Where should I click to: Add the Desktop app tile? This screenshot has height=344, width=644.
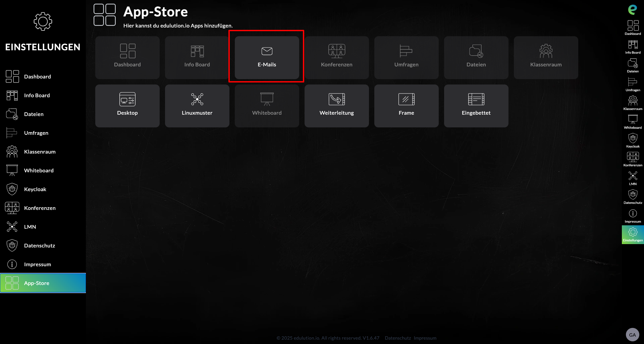127,106
